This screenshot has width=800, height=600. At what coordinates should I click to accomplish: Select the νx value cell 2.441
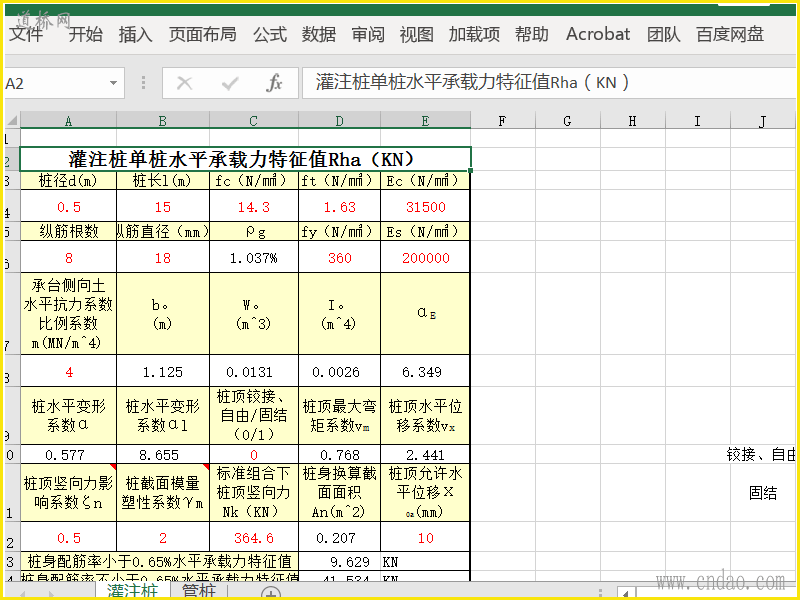click(x=426, y=454)
